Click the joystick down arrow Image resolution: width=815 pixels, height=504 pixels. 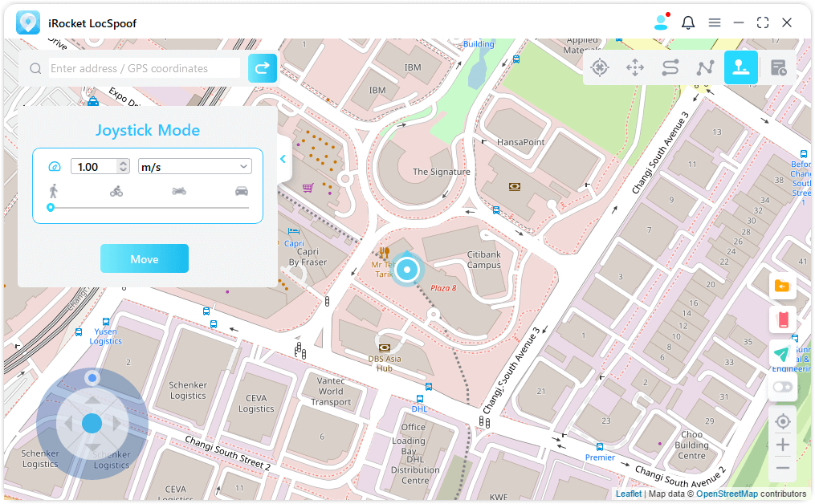click(92, 448)
